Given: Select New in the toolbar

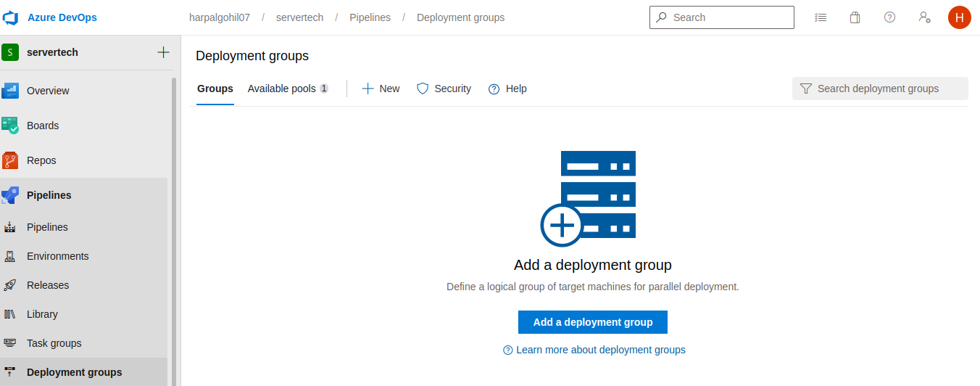Looking at the screenshot, I should tap(381, 89).
